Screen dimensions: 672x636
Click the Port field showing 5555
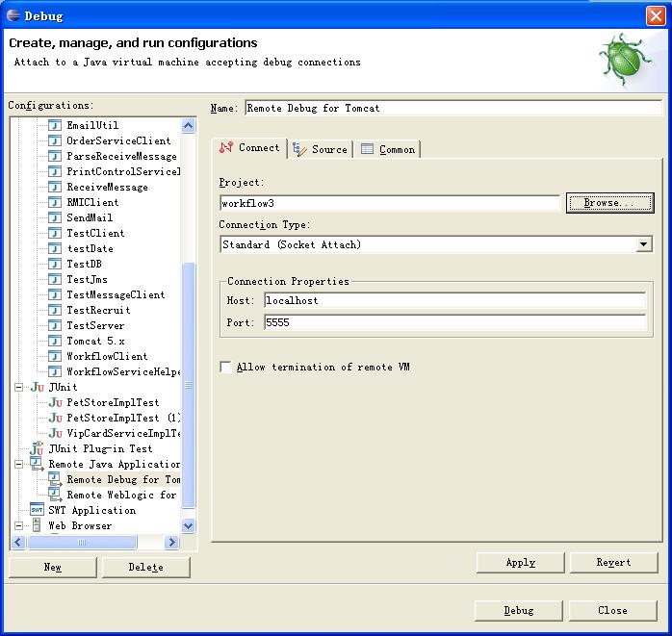pos(455,322)
